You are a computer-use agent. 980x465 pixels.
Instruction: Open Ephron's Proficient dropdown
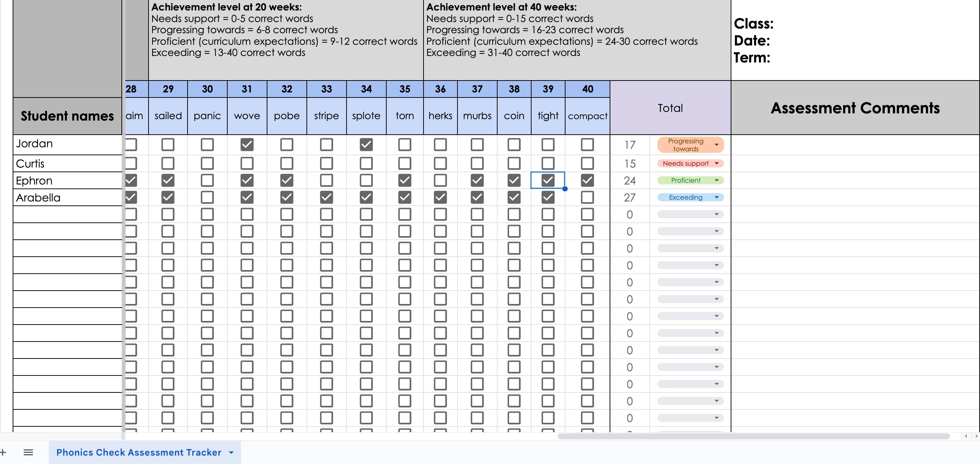click(690, 180)
